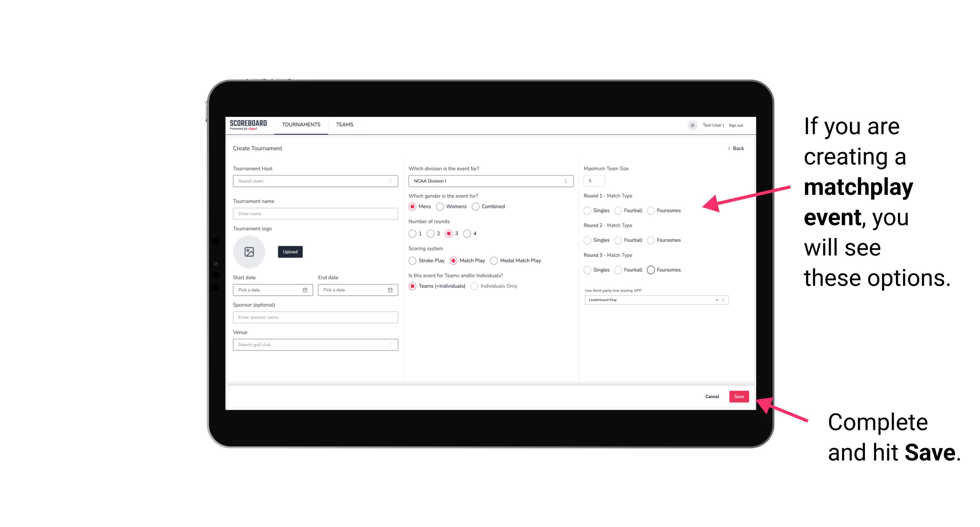980x527 pixels.
Task: Expand the Leaderboard King API dropdown
Action: pyautogui.click(x=722, y=299)
